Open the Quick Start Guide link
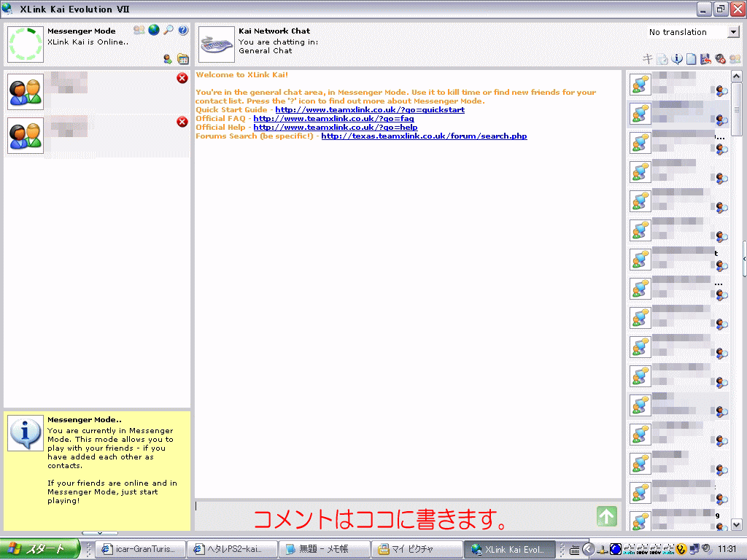The height and width of the screenshot is (560, 747). pos(370,109)
